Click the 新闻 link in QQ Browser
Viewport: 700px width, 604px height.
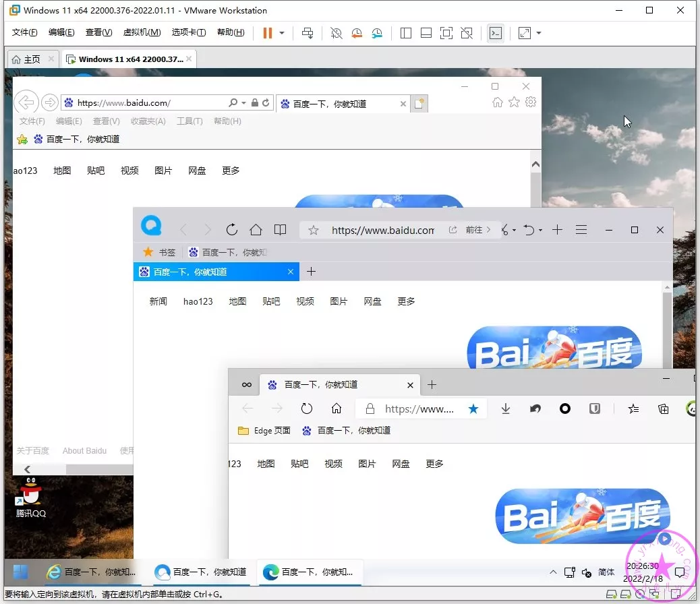point(158,301)
